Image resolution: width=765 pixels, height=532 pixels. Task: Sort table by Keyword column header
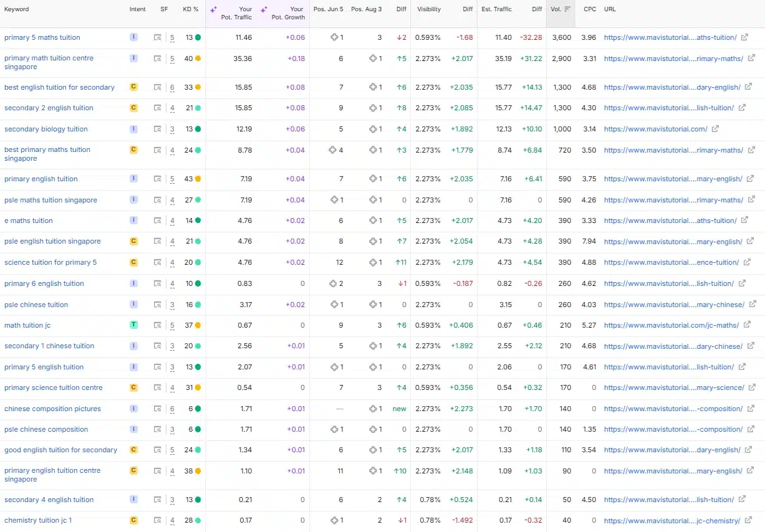point(17,9)
